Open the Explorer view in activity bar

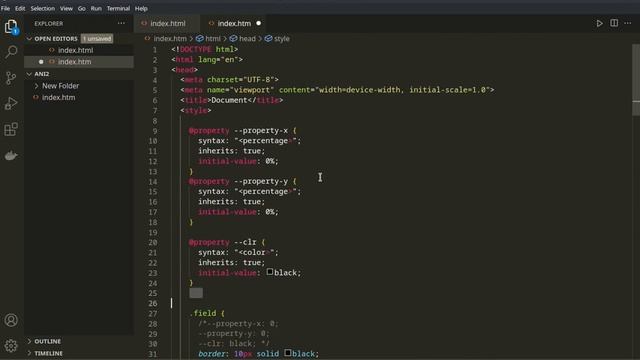pyautogui.click(x=11, y=27)
